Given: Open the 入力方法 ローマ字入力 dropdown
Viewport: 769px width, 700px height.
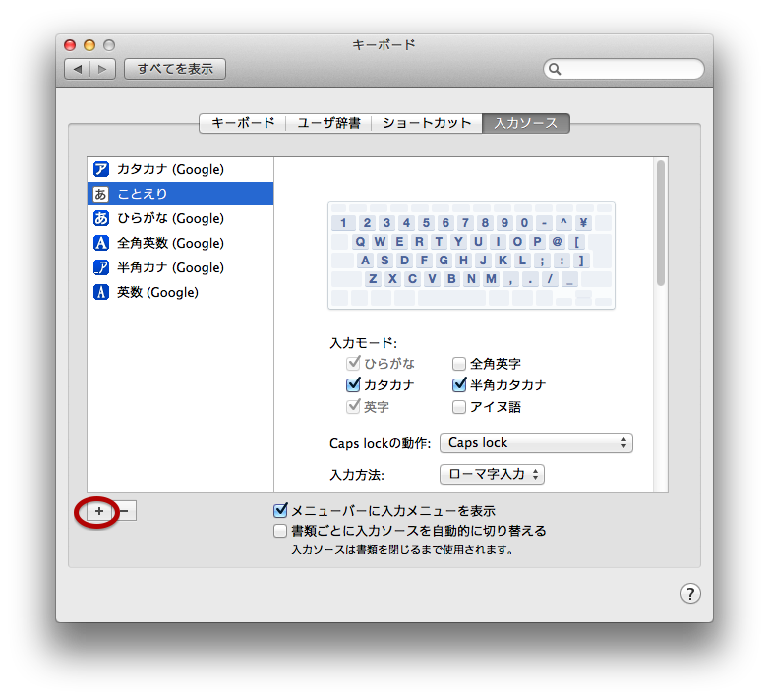Looking at the screenshot, I should [x=492, y=474].
